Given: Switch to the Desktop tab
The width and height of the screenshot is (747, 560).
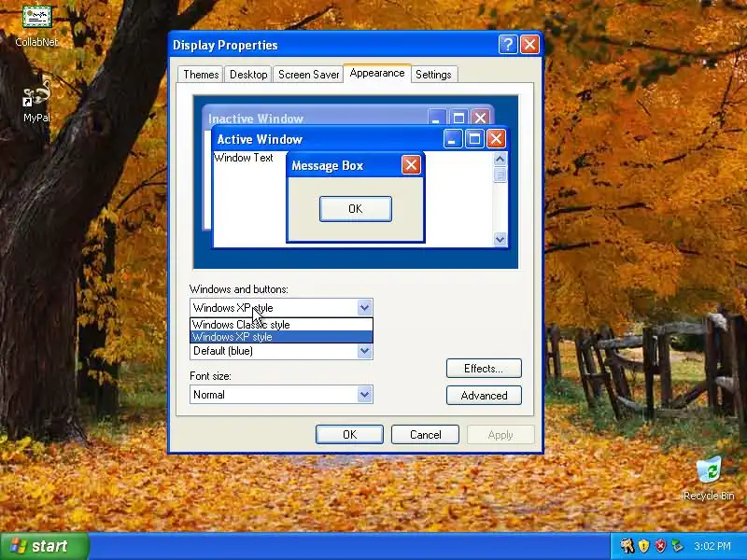Looking at the screenshot, I should [x=248, y=75].
